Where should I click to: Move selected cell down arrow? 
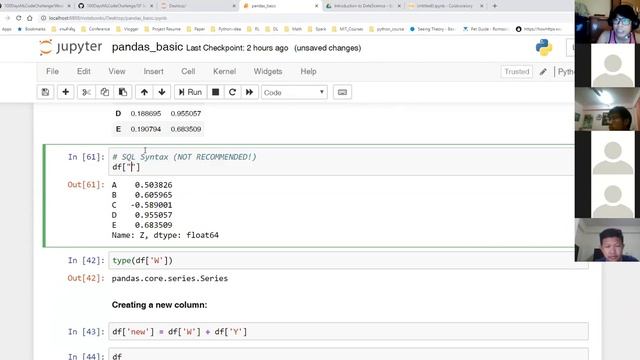[162, 92]
